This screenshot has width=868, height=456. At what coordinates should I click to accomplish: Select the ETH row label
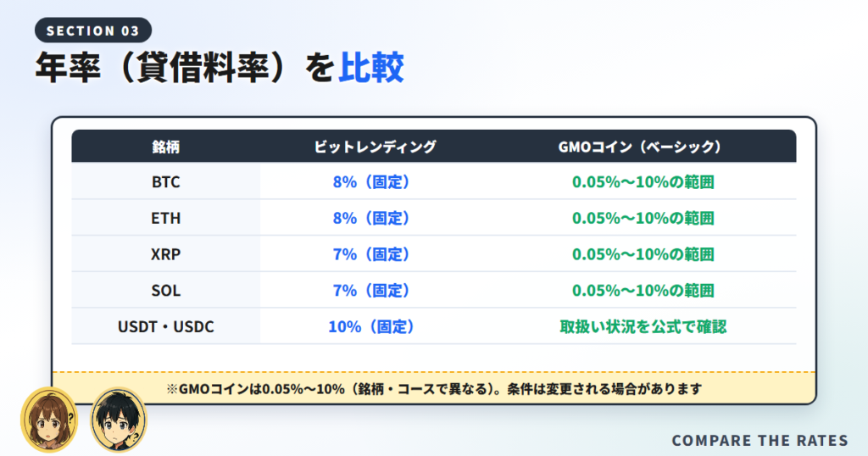165,218
